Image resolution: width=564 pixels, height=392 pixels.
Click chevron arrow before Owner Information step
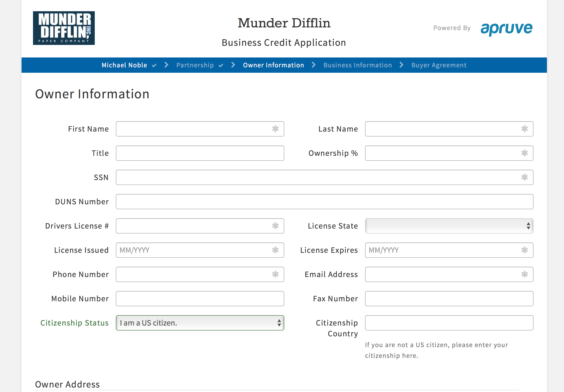coord(233,65)
